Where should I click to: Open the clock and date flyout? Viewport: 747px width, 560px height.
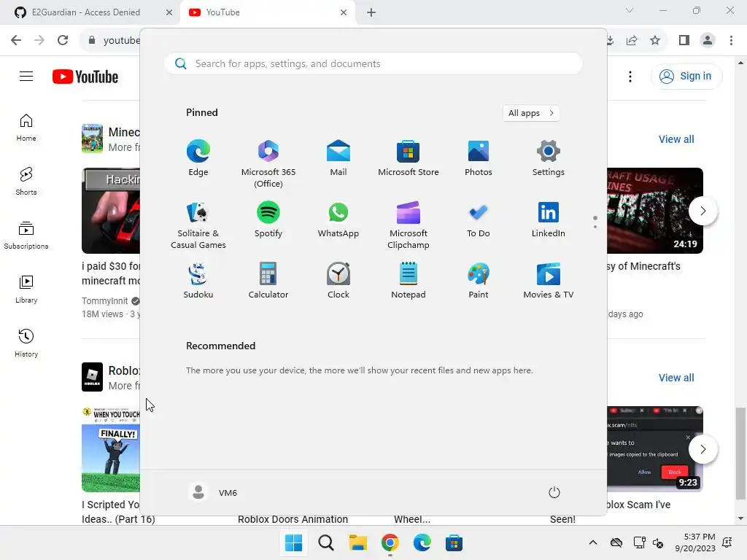click(695, 542)
